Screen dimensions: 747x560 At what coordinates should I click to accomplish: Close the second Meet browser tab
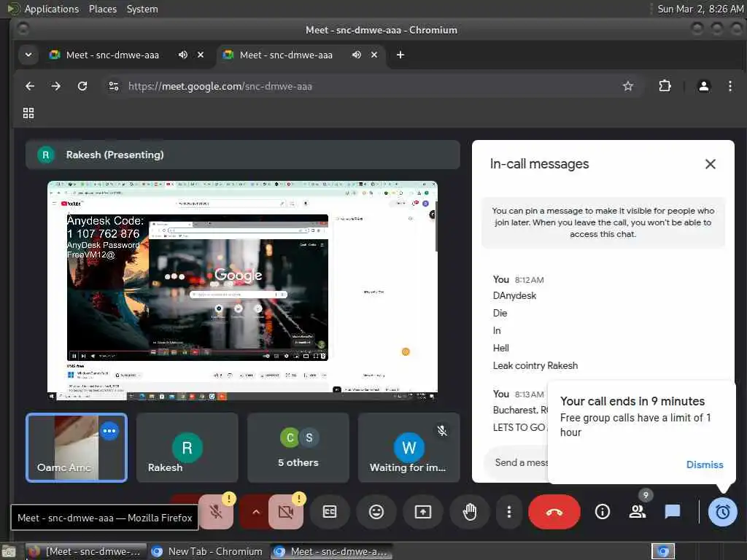[x=374, y=55]
